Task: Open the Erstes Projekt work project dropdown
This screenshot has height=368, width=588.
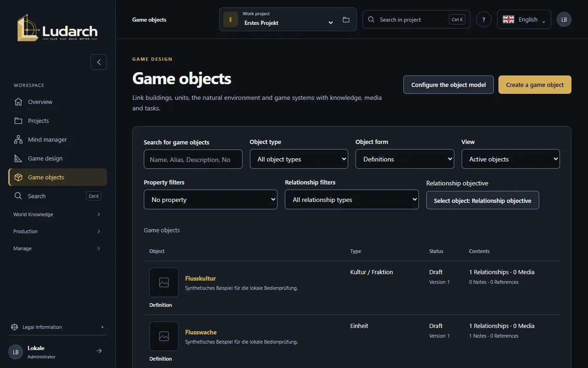Action: (x=288, y=19)
